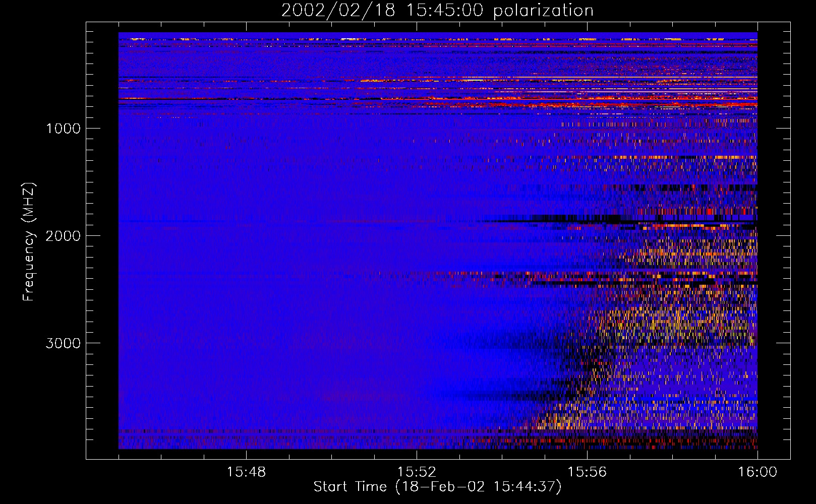
Task: Click the plot title '2002/02/18 15:45:00 polarization'
Action: click(x=437, y=10)
